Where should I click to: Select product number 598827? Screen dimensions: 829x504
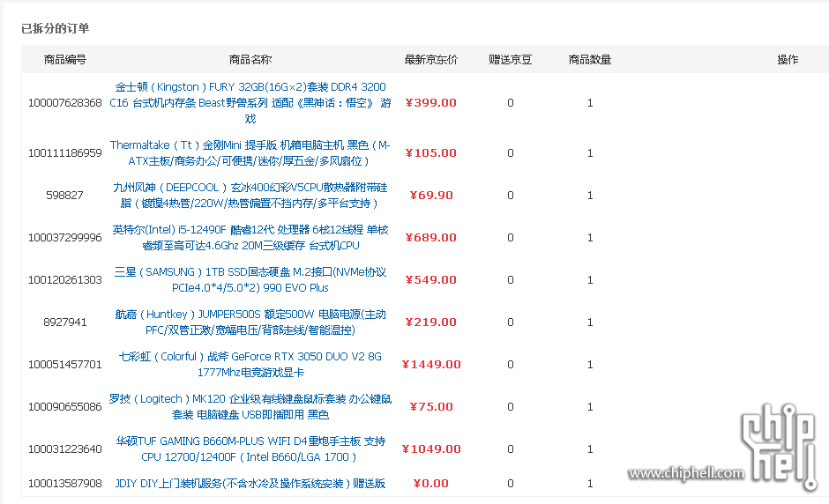coord(64,195)
